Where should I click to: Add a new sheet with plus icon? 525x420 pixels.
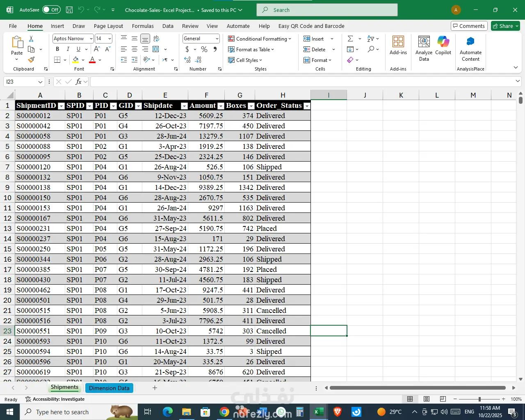click(x=155, y=388)
